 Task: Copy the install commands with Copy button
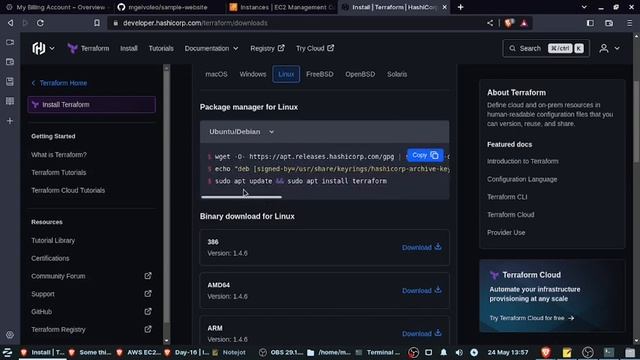[x=425, y=155]
